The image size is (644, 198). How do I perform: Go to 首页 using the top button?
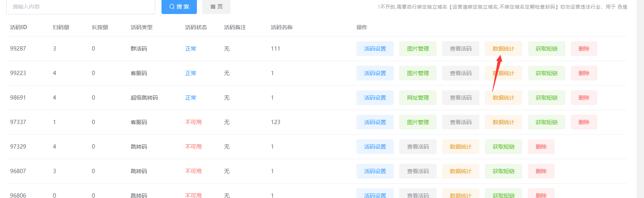(216, 7)
